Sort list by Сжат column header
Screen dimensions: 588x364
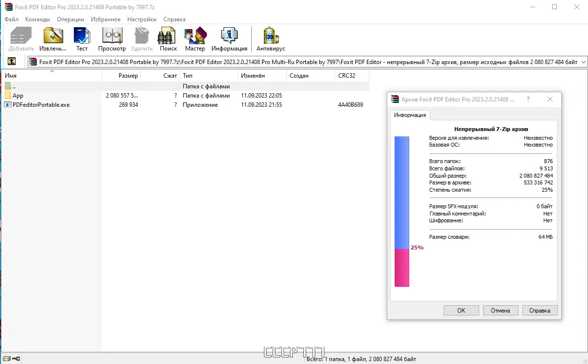pyautogui.click(x=160, y=76)
